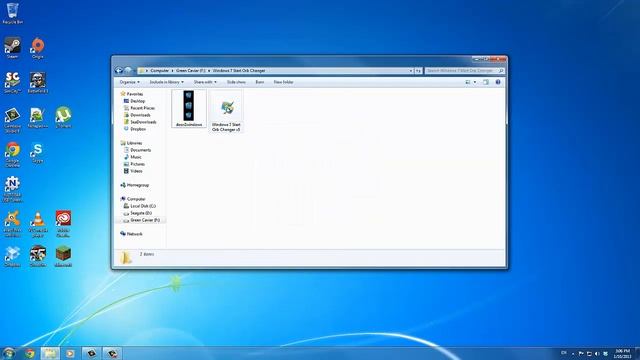Click the search box in Explorer
Image resolution: width=640 pixels, height=360 pixels.
point(464,71)
